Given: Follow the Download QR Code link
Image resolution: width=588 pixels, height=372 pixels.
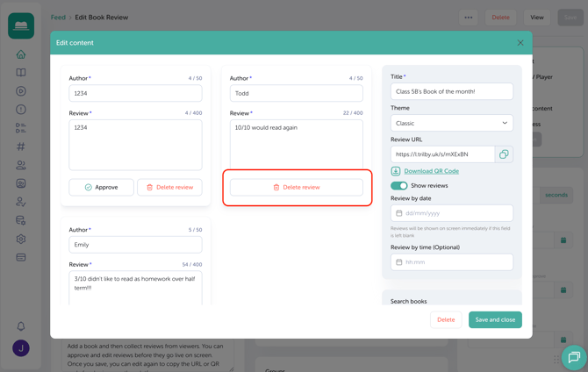Looking at the screenshot, I should point(431,171).
